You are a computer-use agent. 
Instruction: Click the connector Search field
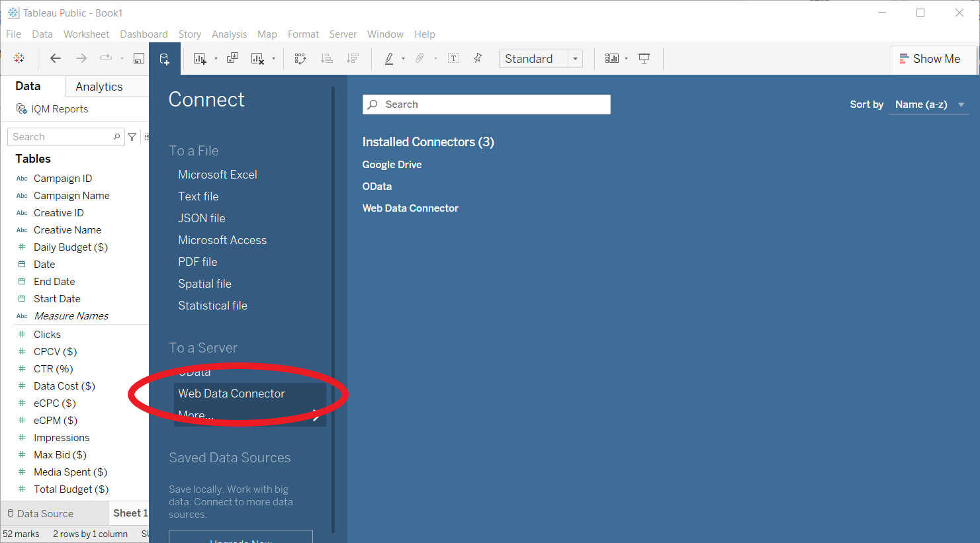(486, 104)
